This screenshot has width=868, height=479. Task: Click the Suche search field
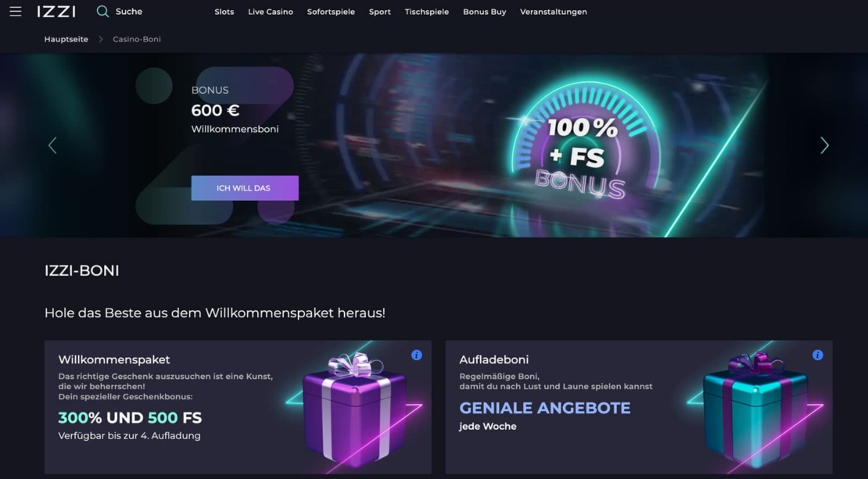click(129, 12)
